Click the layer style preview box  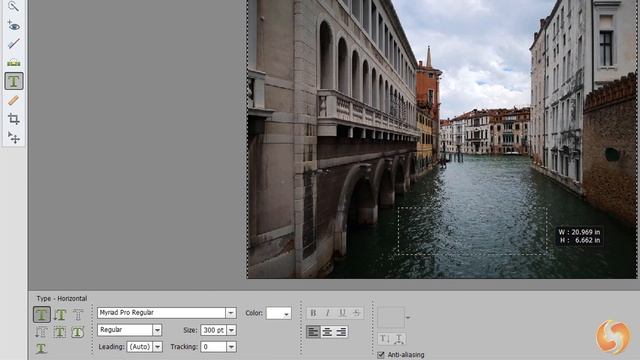391,317
